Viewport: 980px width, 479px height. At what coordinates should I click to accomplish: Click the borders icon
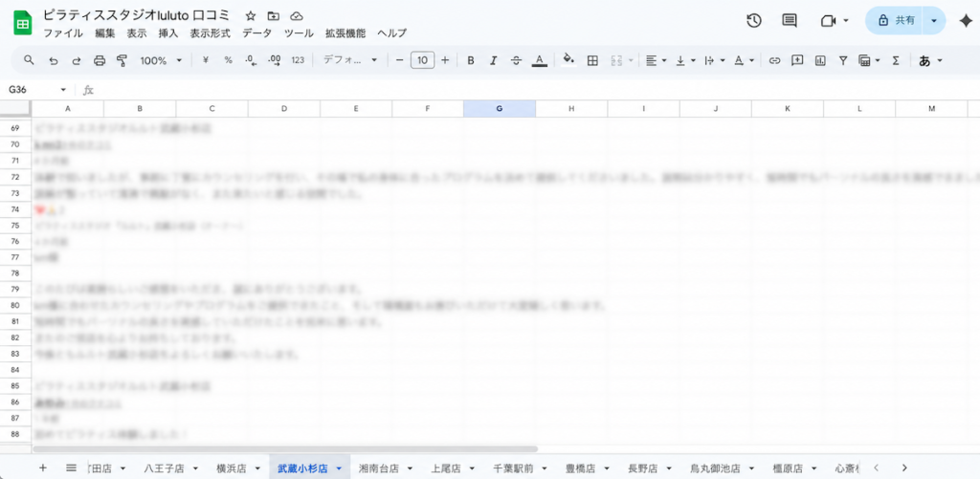(592, 60)
